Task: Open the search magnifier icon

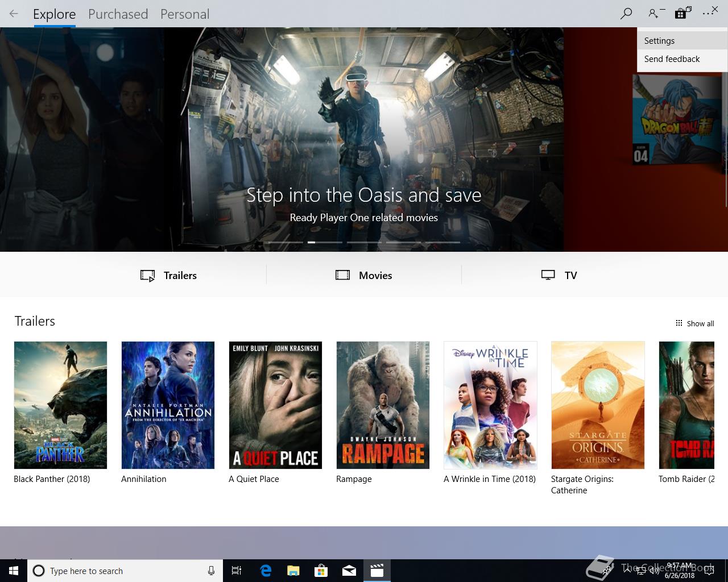Action: coord(626,14)
